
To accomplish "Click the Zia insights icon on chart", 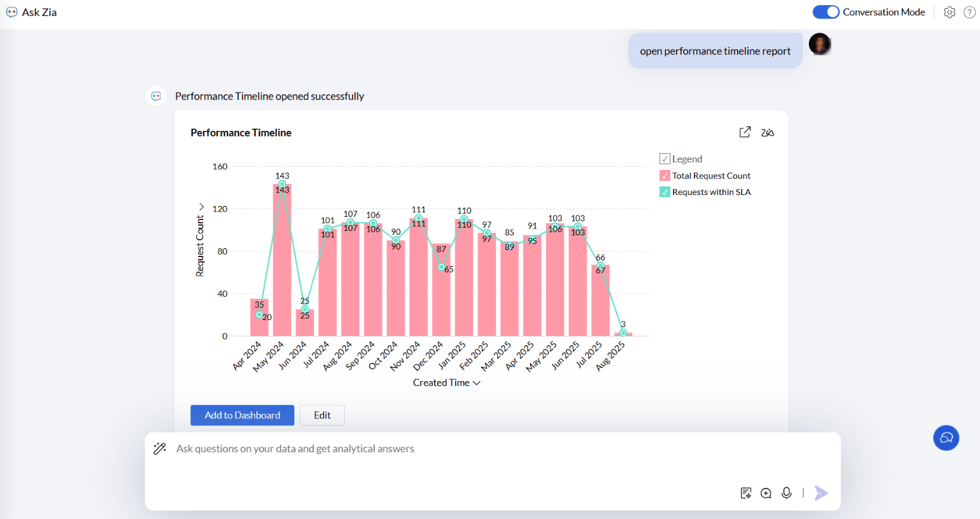I will tap(767, 133).
